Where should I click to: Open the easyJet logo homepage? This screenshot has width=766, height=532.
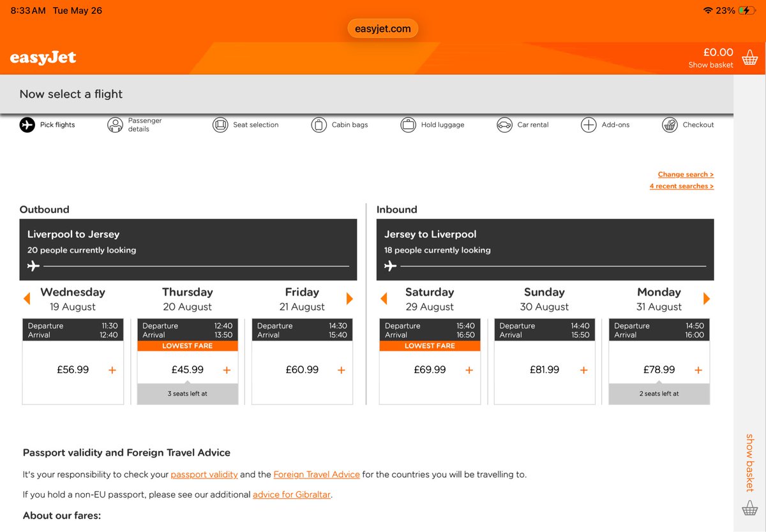(x=43, y=58)
